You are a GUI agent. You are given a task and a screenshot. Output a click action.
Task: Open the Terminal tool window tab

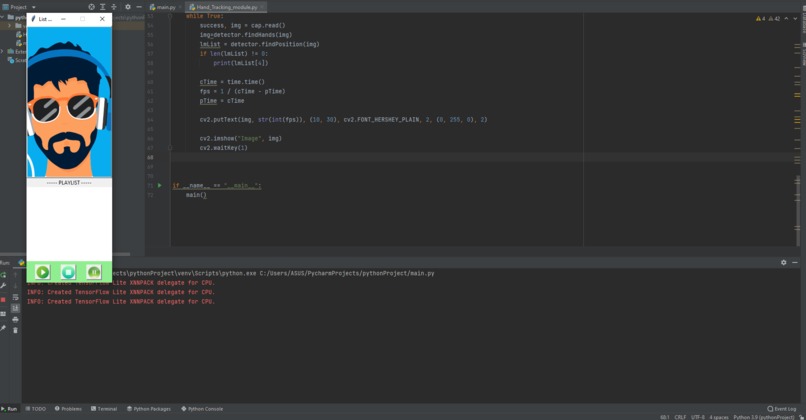104,409
